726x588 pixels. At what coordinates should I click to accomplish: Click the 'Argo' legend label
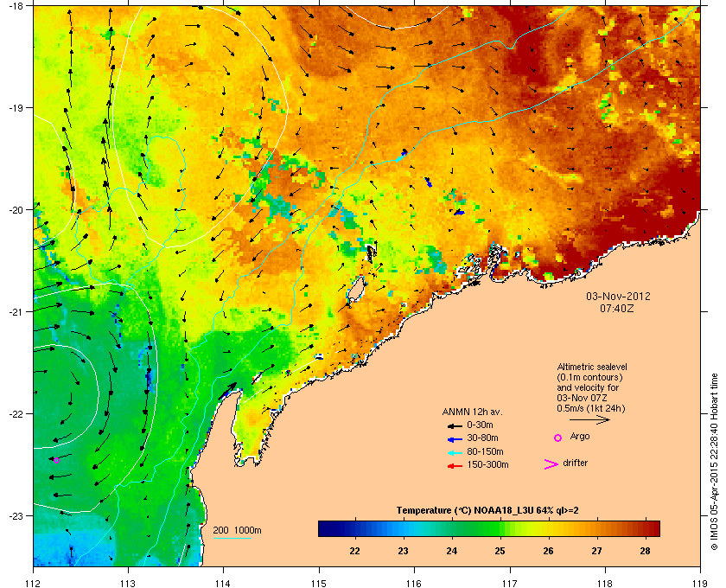[x=580, y=437]
